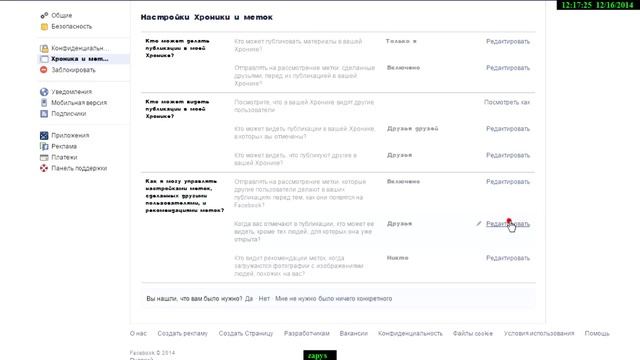This screenshot has height=360, width=640.
Task: Open Заблокировать settings
Action: (x=73, y=70)
